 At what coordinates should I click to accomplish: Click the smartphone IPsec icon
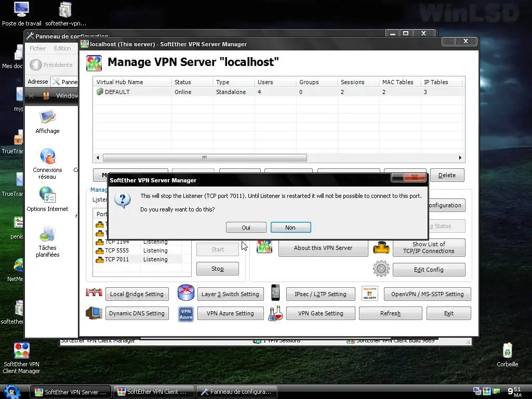pos(275,292)
